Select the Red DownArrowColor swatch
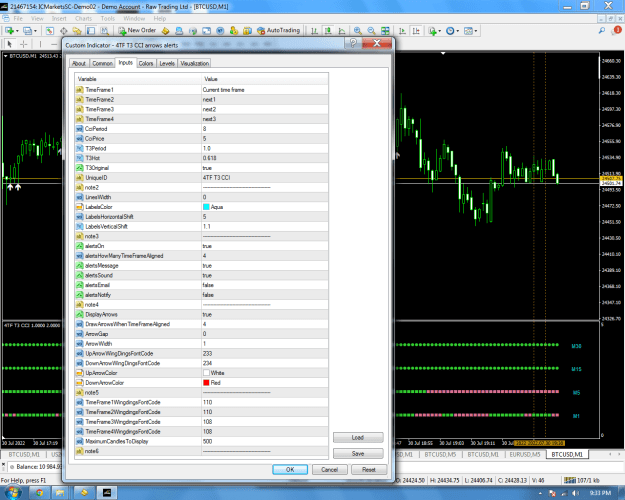The image size is (625, 500). click(x=206, y=383)
